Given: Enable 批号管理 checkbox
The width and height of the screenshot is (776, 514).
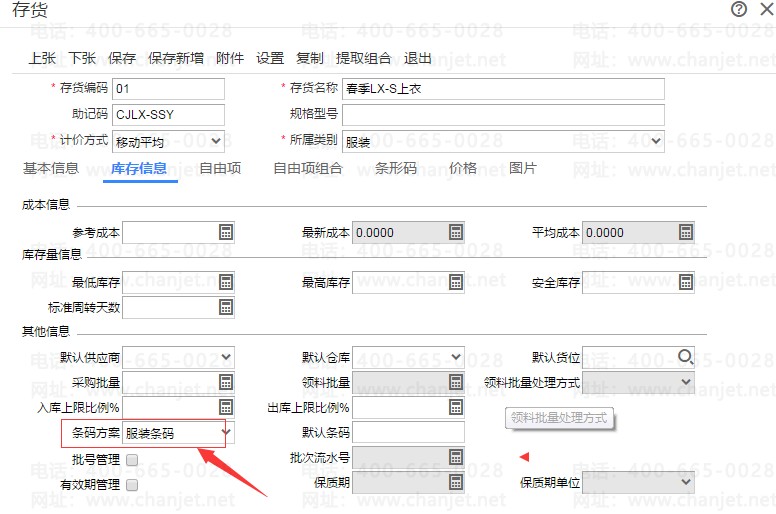Looking at the screenshot, I should 132,460.
